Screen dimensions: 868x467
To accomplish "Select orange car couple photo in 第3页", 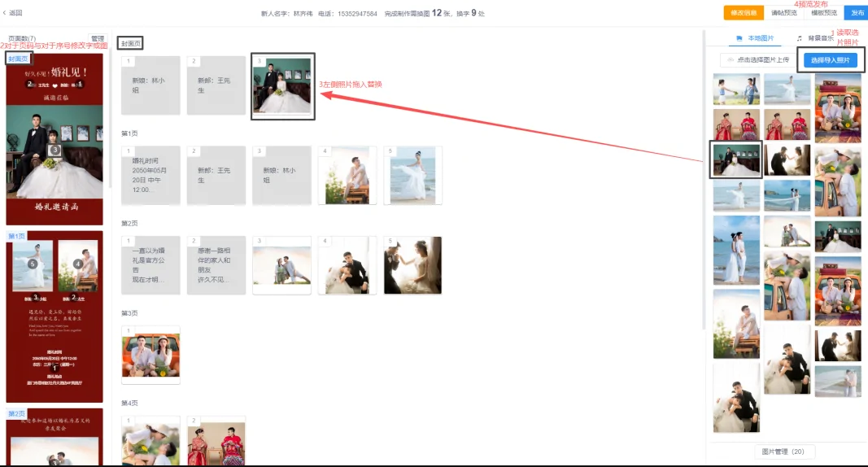I will (150, 355).
